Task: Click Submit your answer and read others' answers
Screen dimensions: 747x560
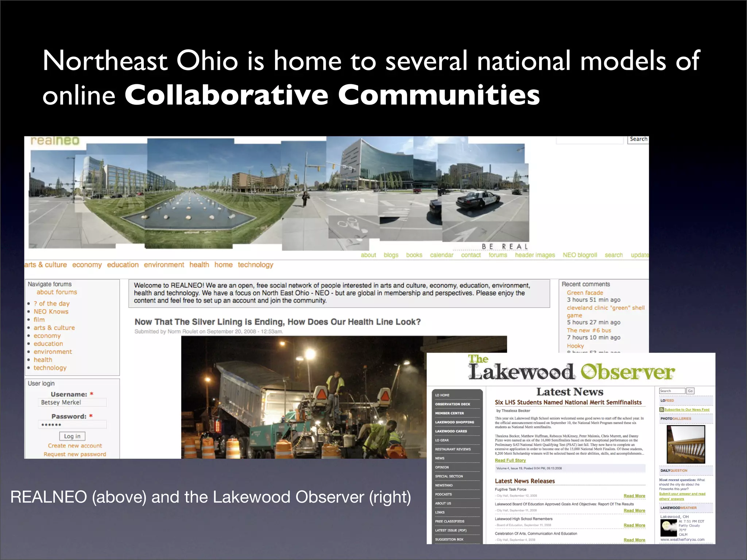Action: tap(682, 496)
